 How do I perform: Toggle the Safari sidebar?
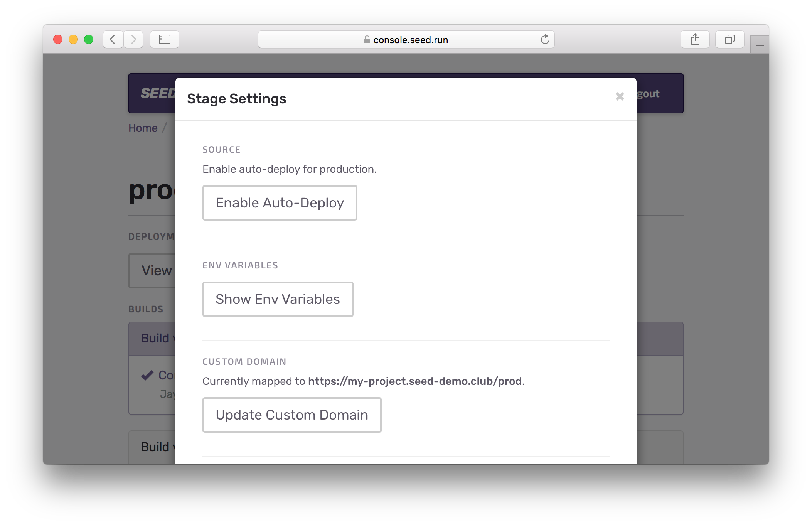tap(164, 39)
